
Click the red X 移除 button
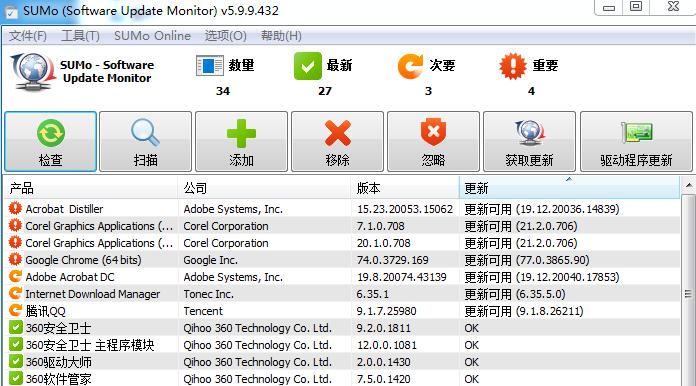tap(337, 142)
